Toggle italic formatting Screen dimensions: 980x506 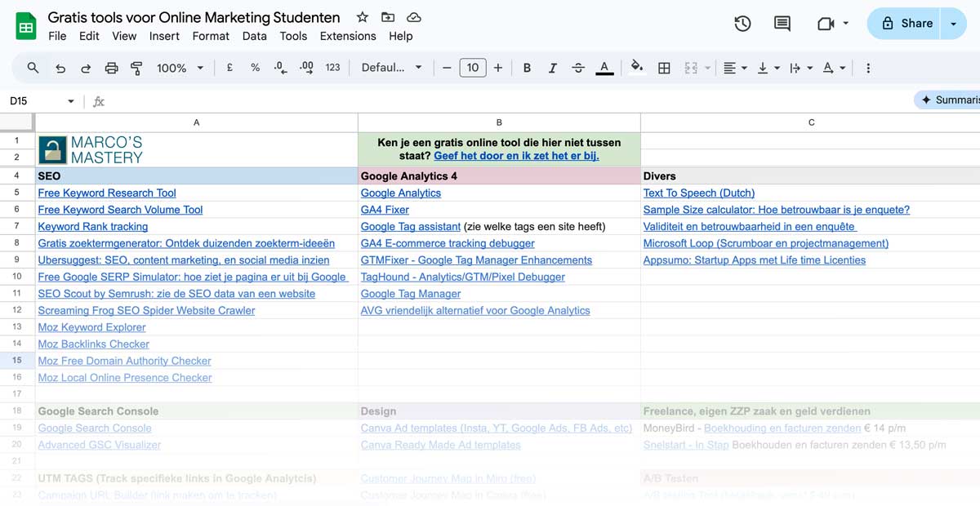pos(553,68)
